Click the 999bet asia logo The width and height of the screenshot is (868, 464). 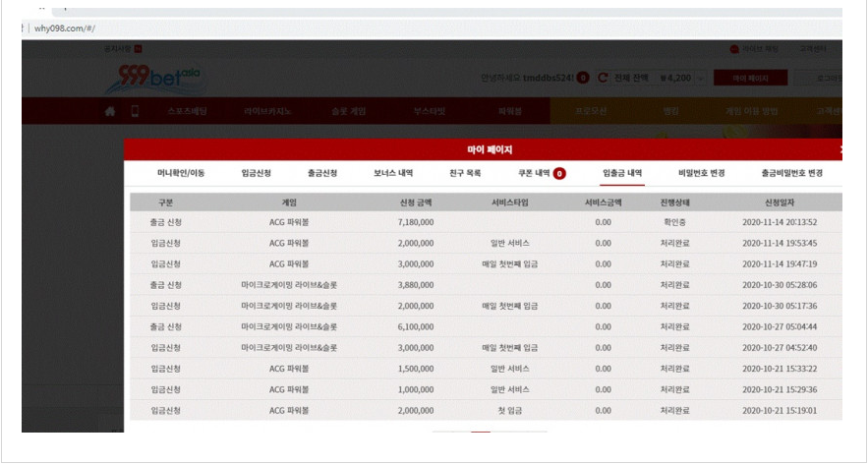pyautogui.click(x=141, y=77)
